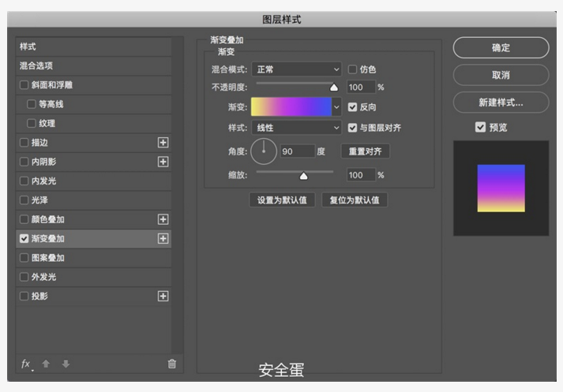Select the 样式 item in the left list
This screenshot has height=392, width=563.
pyautogui.click(x=93, y=47)
